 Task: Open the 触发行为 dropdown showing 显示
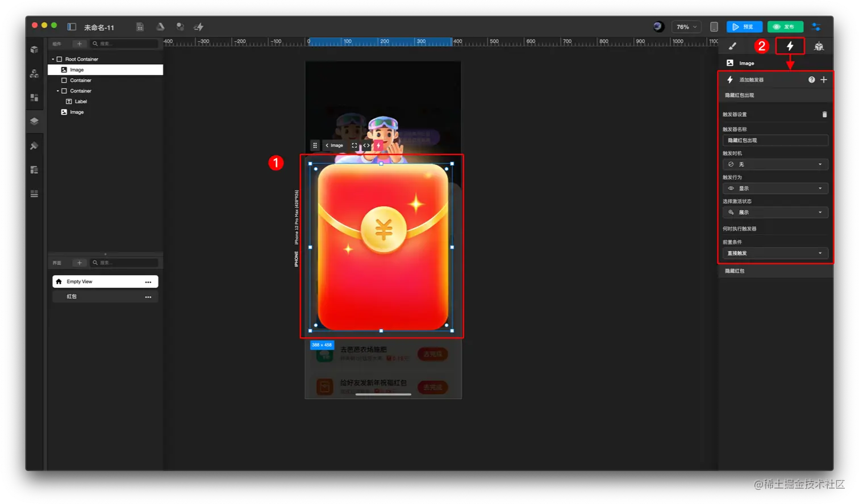pos(775,188)
